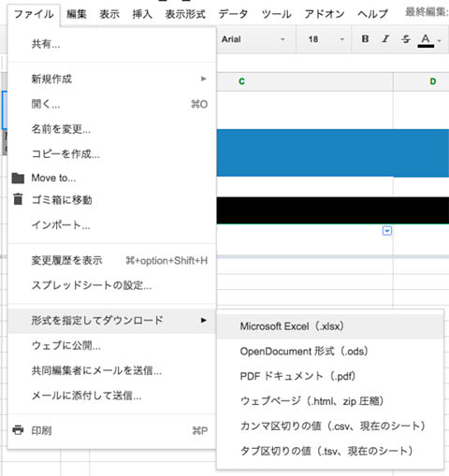Select 変更履歴を表示 menu entry
This screenshot has height=476, width=449.
click(x=112, y=260)
